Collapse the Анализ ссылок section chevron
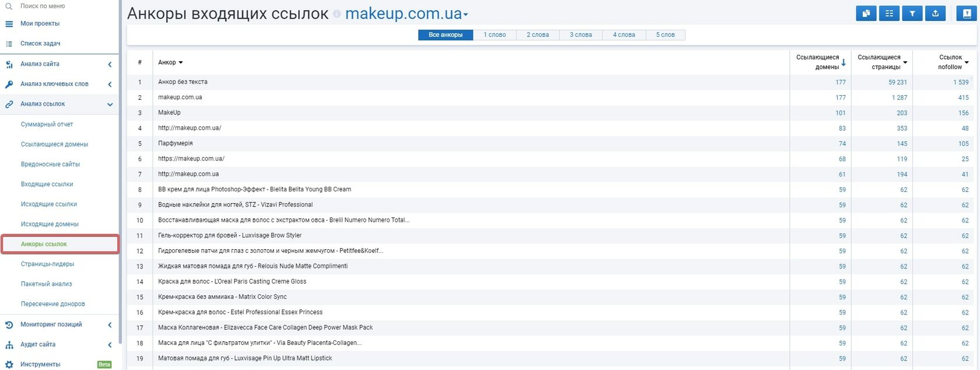 click(110, 104)
